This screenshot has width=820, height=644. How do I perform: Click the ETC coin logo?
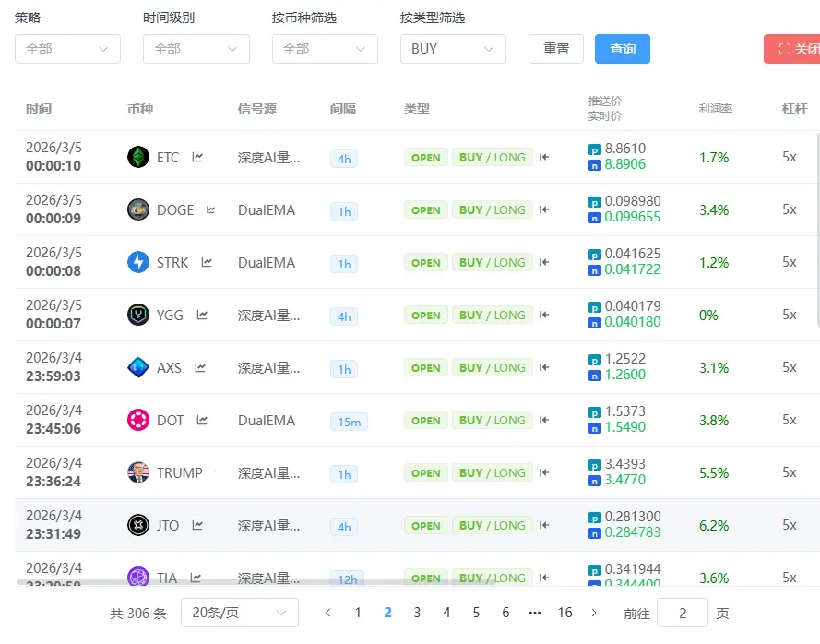pyautogui.click(x=138, y=157)
